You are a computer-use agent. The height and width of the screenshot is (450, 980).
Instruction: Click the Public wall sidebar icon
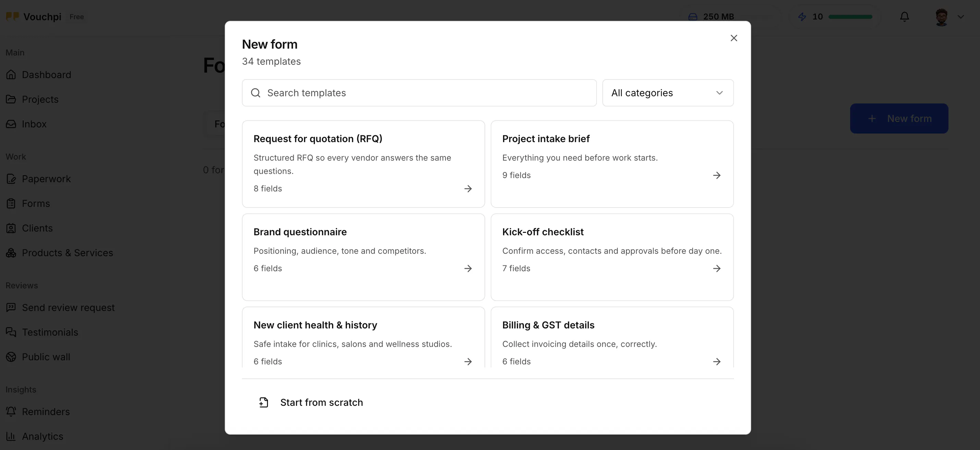(x=11, y=357)
